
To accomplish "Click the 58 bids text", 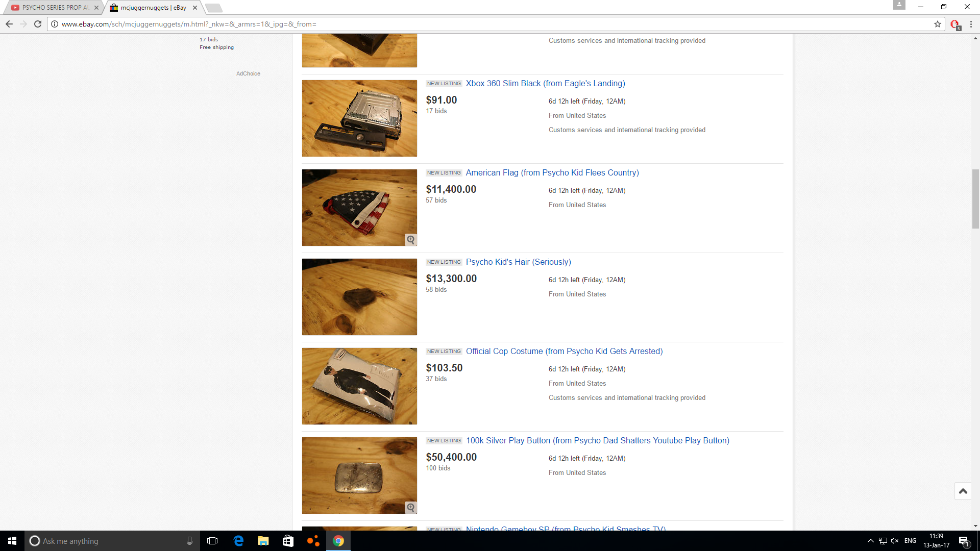I will (x=436, y=289).
